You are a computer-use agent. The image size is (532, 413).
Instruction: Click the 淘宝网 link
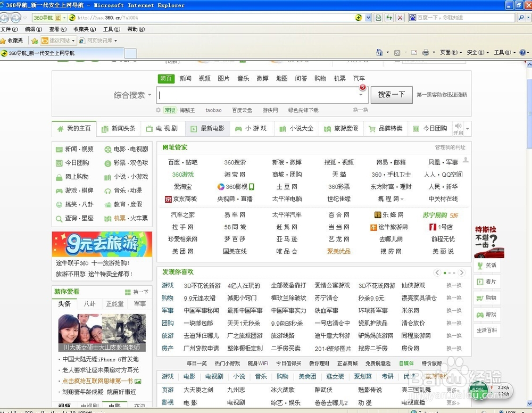(x=235, y=175)
